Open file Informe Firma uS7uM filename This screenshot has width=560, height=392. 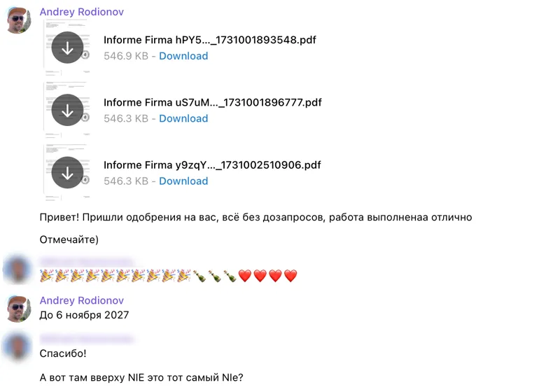coord(213,102)
